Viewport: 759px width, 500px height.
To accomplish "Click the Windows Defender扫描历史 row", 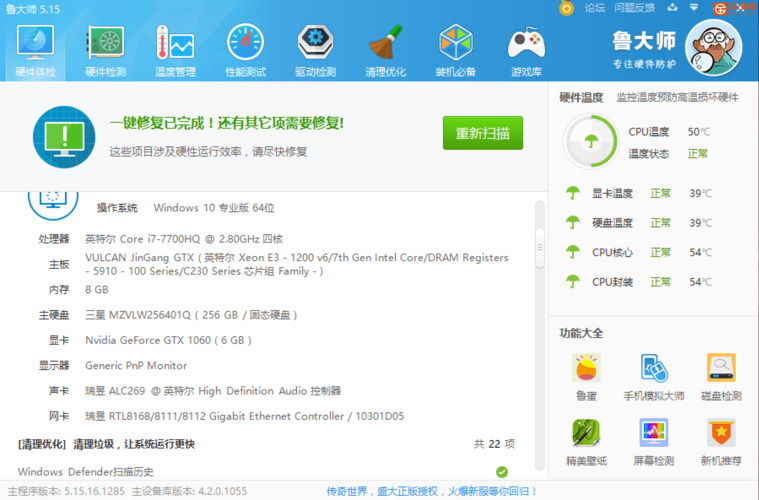I will [264, 472].
